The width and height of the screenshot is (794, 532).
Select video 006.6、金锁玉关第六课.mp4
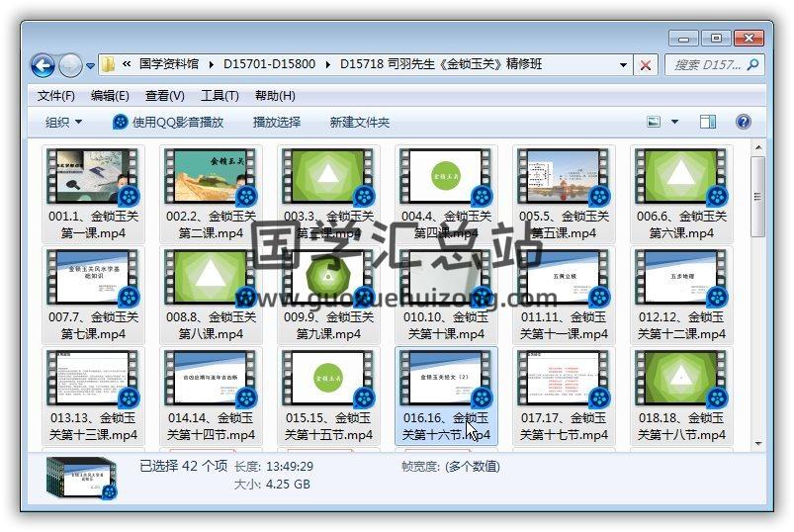point(681,195)
